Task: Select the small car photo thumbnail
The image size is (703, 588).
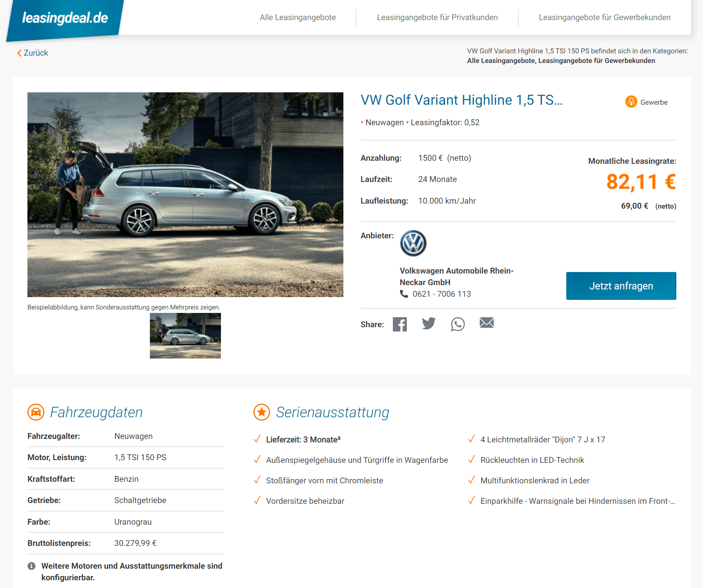Action: tap(185, 336)
